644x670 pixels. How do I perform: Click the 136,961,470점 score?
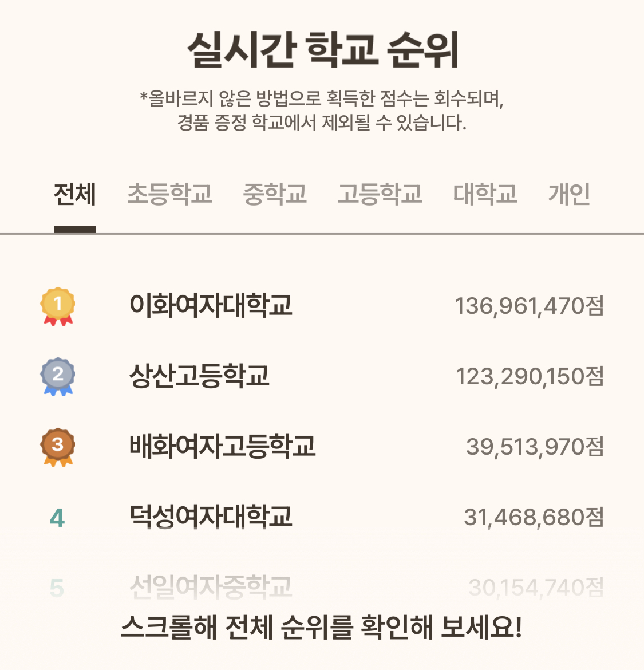(x=529, y=306)
